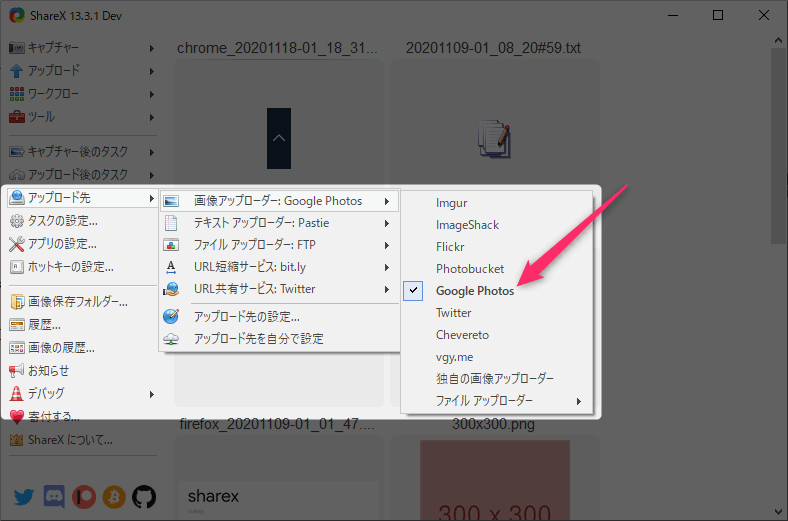Image resolution: width=788 pixels, height=521 pixels.
Task: Uncheck the Google Photos checkmark
Action: coord(413,290)
